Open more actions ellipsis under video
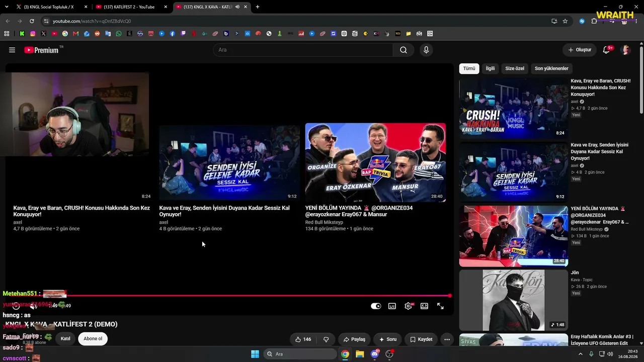This screenshot has width=644, height=362. click(x=447, y=339)
